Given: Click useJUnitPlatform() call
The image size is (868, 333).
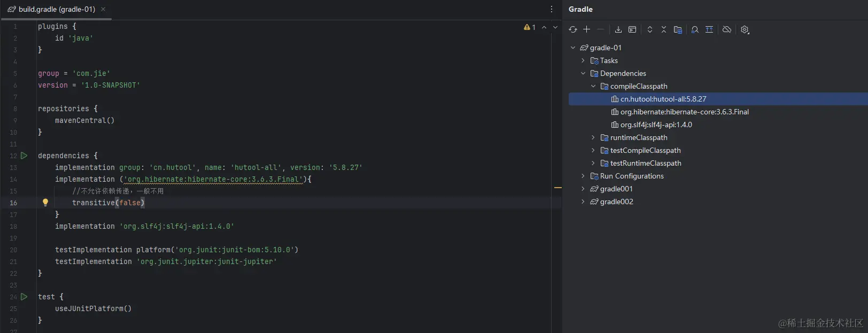Looking at the screenshot, I should [x=94, y=308].
